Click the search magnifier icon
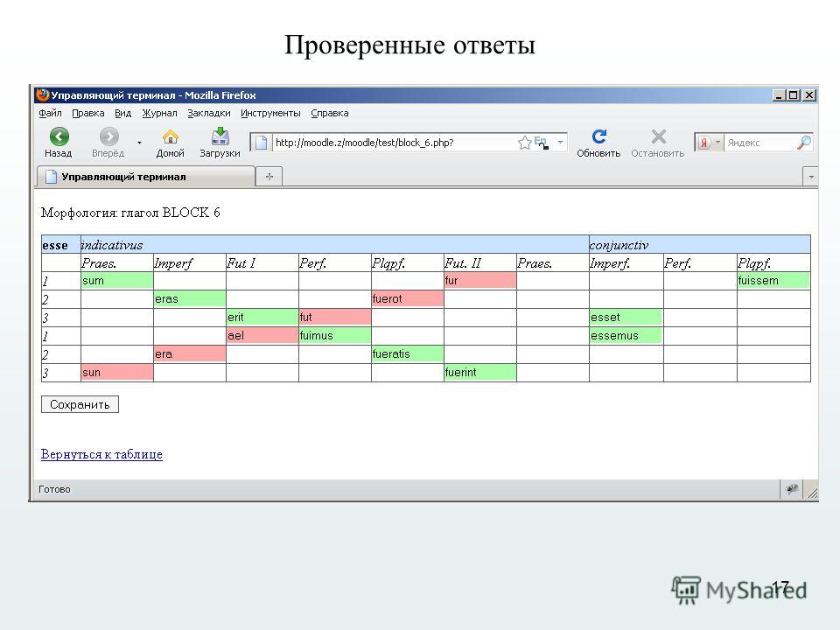840x630 pixels. 803,143
